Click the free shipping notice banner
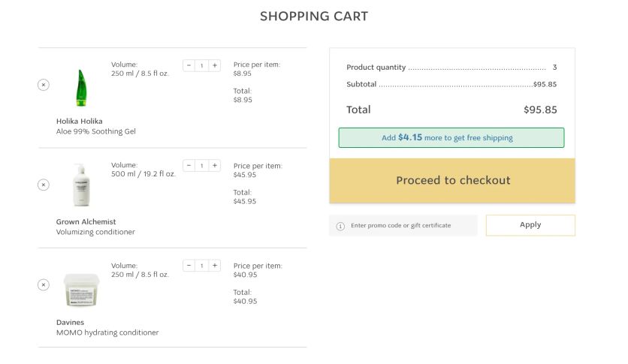The height and width of the screenshot is (364, 628). 451,138
